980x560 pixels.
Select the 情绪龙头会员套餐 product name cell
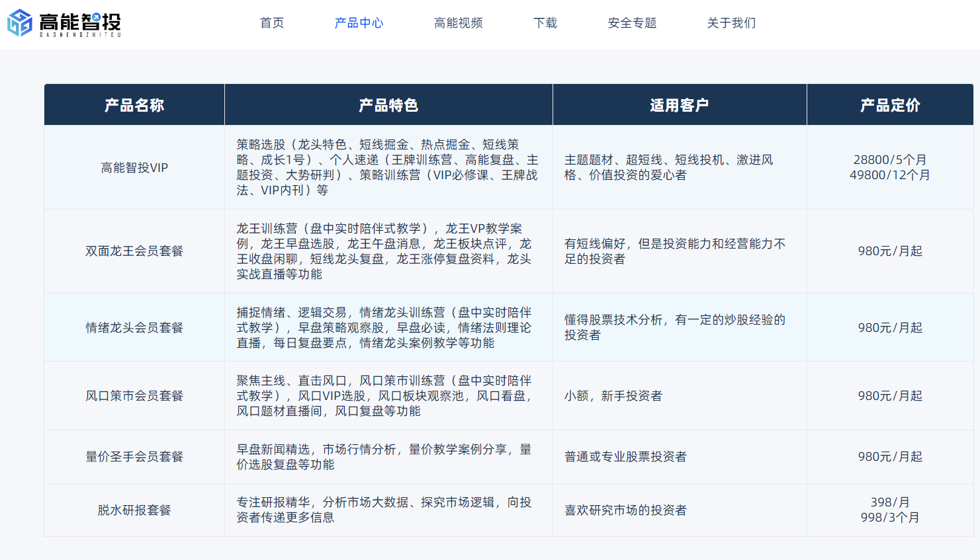click(134, 327)
